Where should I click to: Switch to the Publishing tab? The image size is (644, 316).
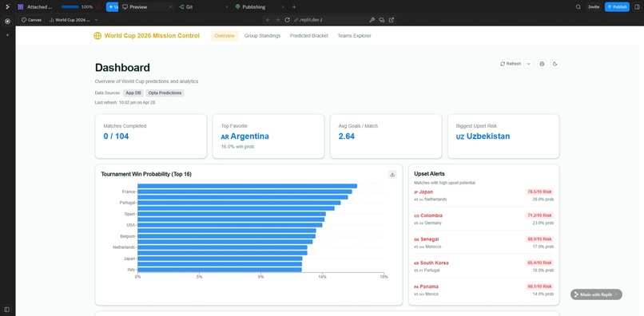pos(251,7)
